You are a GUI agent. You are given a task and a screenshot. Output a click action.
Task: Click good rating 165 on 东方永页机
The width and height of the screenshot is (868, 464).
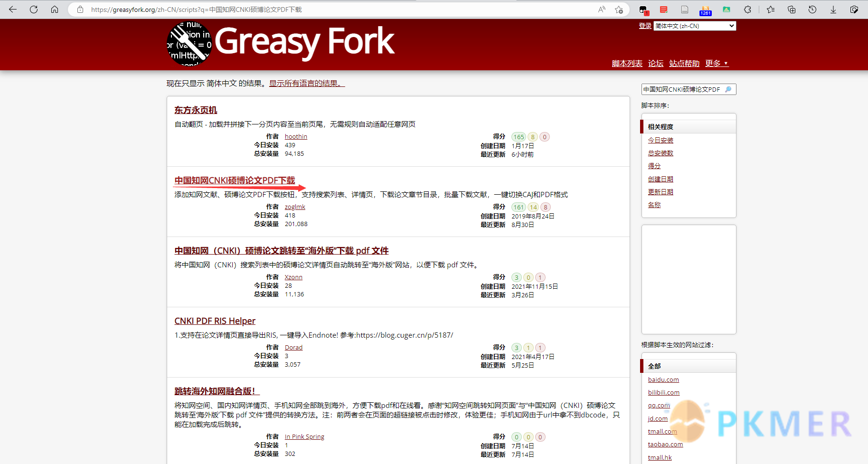(519, 137)
